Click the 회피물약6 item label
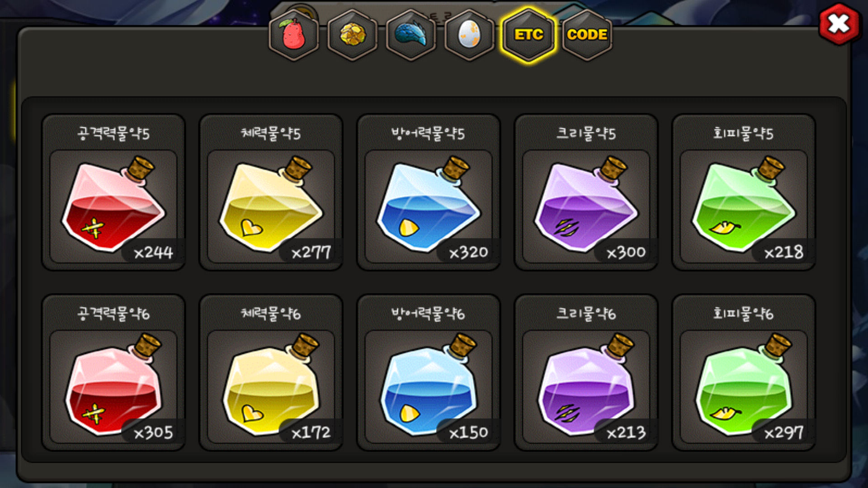 click(x=744, y=314)
